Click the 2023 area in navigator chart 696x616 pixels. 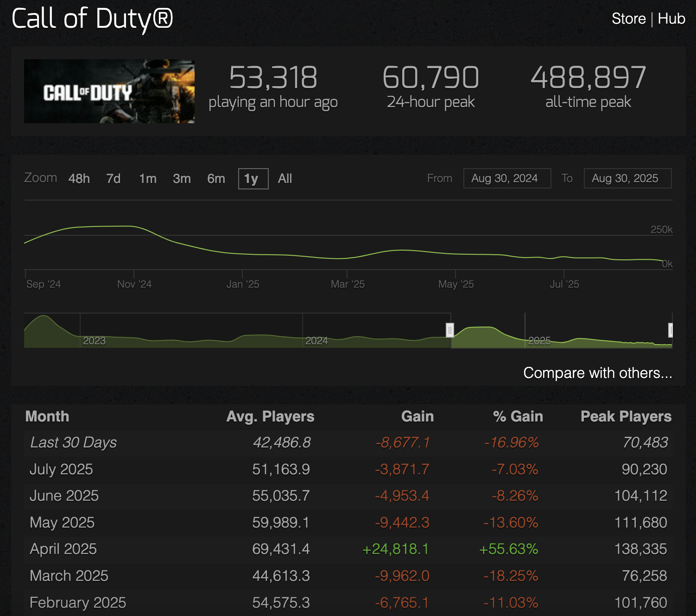(x=94, y=341)
